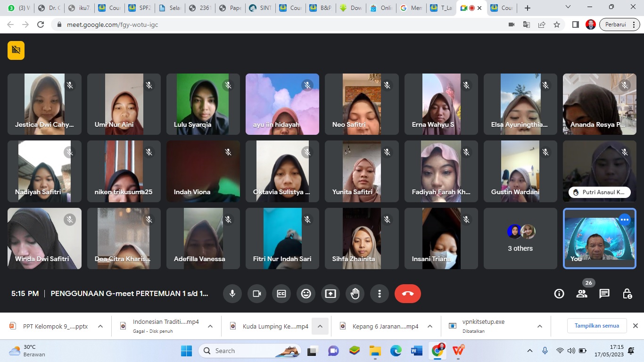644x362 pixels.
Task: Click the present screen icon
Action: pyautogui.click(x=330, y=294)
